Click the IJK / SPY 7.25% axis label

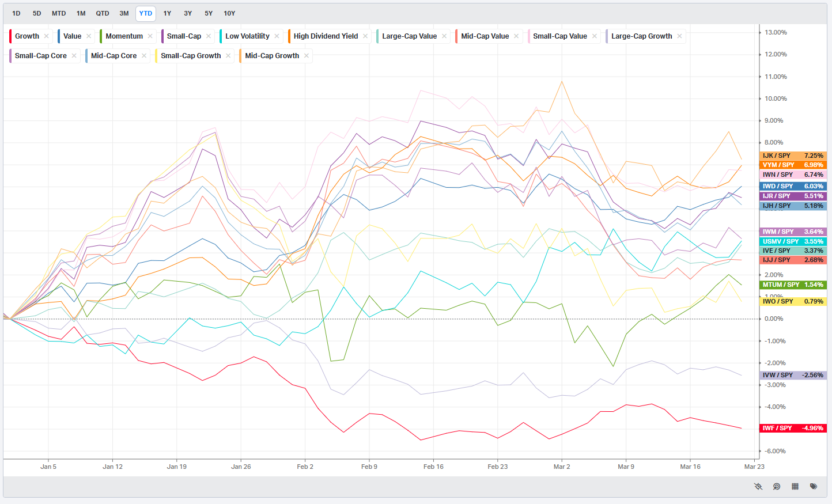[793, 156]
